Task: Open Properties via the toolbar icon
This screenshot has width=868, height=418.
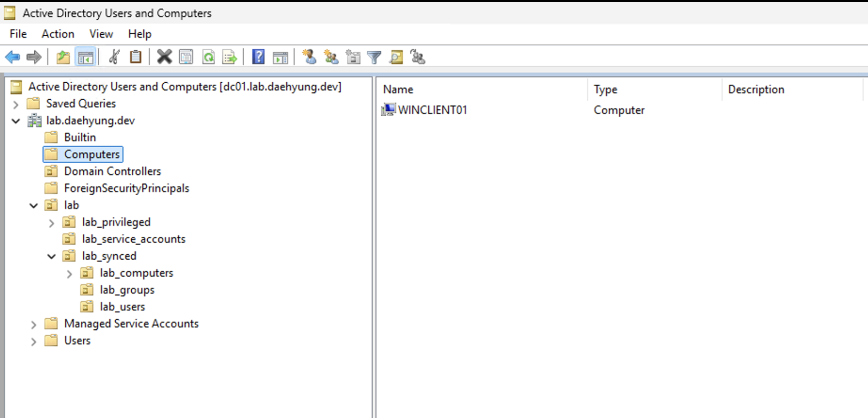Action: [186, 57]
